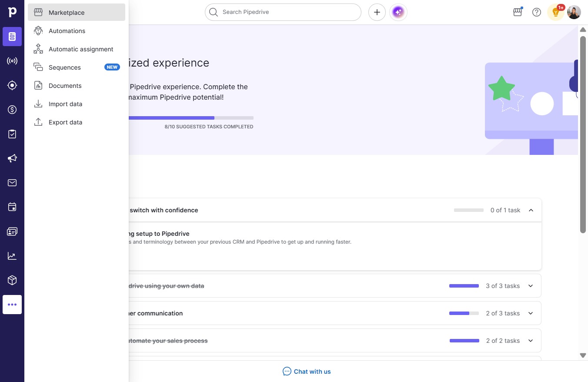Click the plus quick add button
This screenshot has height=382, width=588.
[x=377, y=12]
